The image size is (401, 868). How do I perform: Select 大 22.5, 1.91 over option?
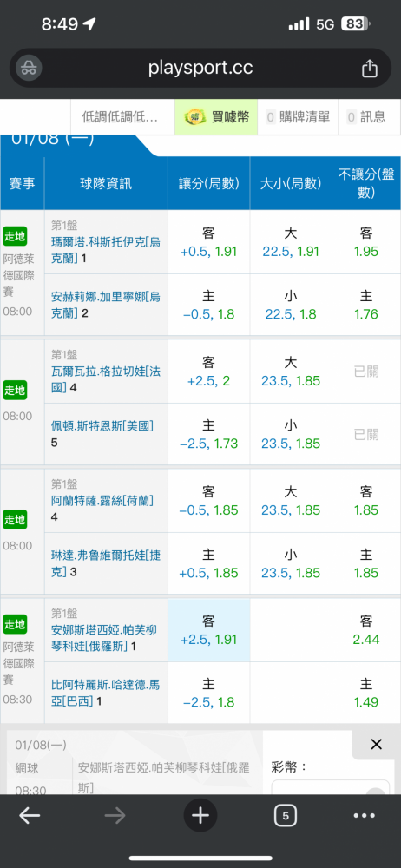tap(291, 242)
